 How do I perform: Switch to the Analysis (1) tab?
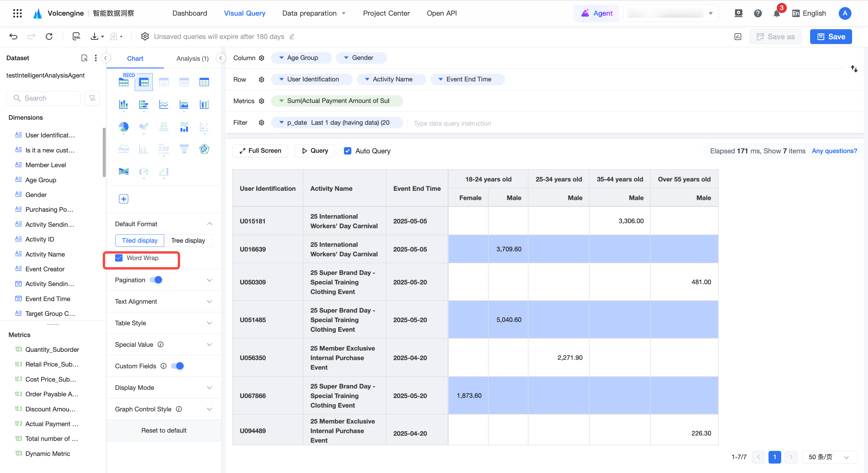pyautogui.click(x=192, y=59)
